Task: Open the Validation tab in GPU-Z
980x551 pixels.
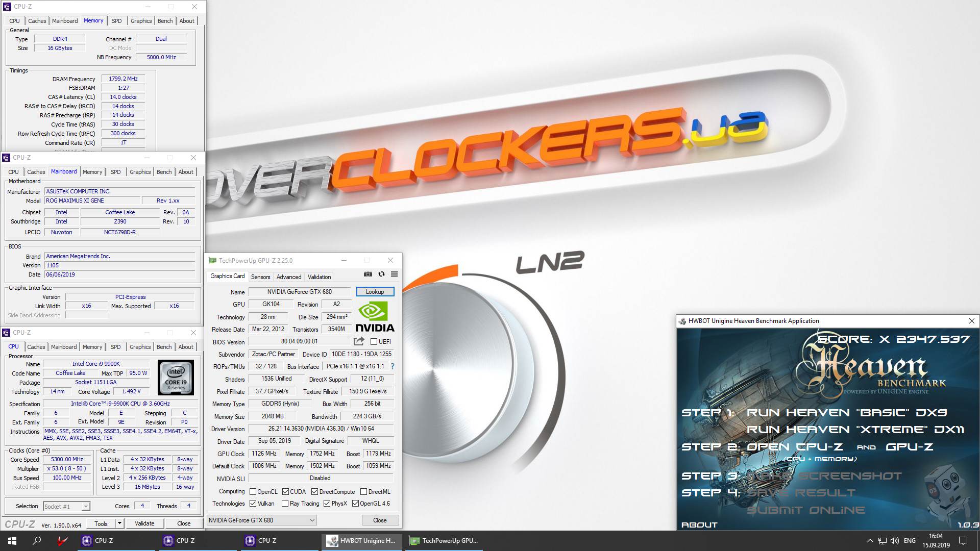Action: pos(319,277)
